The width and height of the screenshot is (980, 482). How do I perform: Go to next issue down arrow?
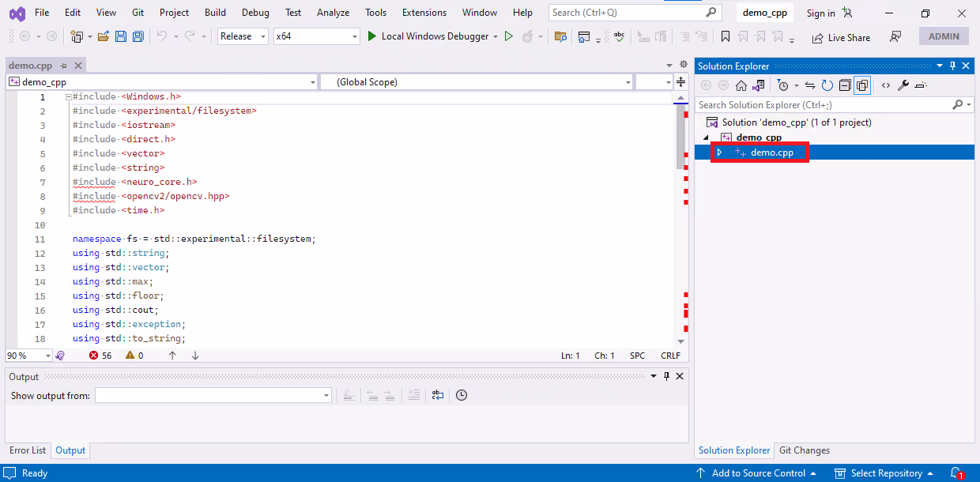click(195, 356)
